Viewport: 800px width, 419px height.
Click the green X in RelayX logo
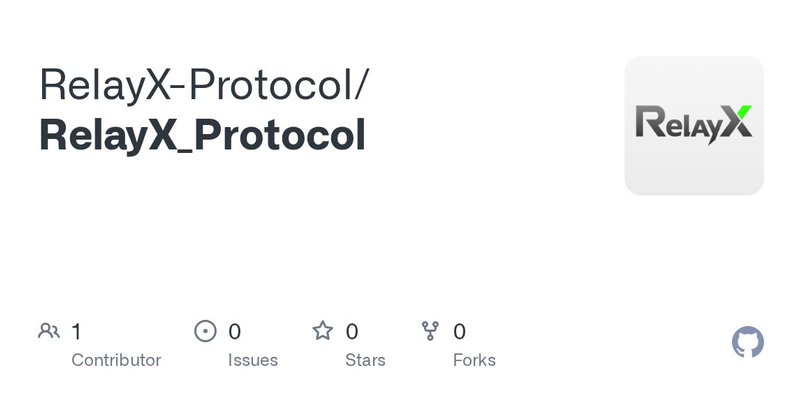click(x=736, y=122)
